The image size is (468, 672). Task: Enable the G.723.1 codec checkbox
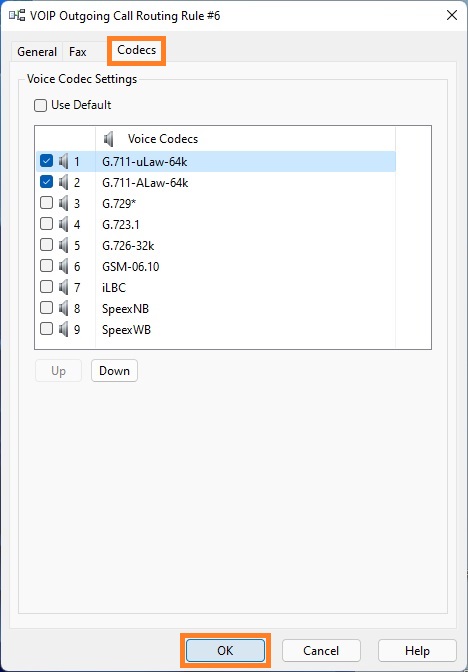(x=46, y=225)
